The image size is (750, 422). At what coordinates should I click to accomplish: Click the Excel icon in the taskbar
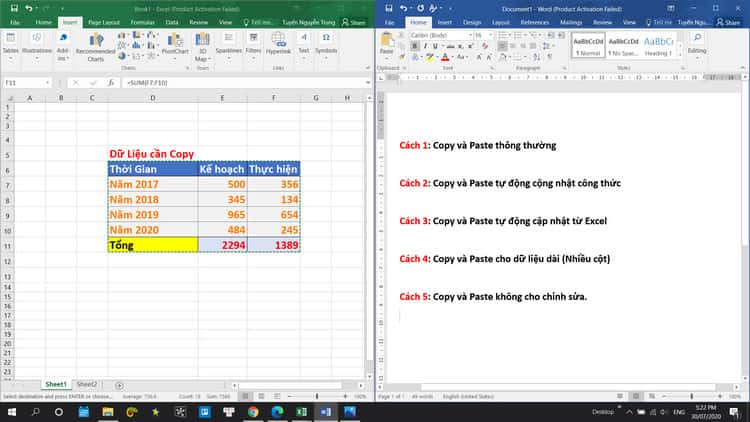pos(301,411)
